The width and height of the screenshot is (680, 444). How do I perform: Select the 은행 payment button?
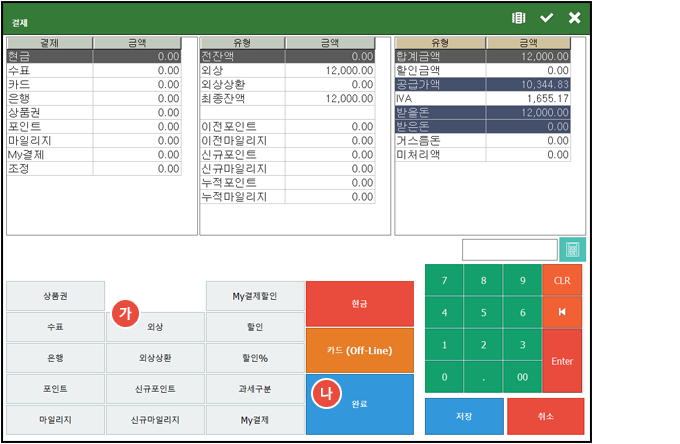[x=56, y=358]
